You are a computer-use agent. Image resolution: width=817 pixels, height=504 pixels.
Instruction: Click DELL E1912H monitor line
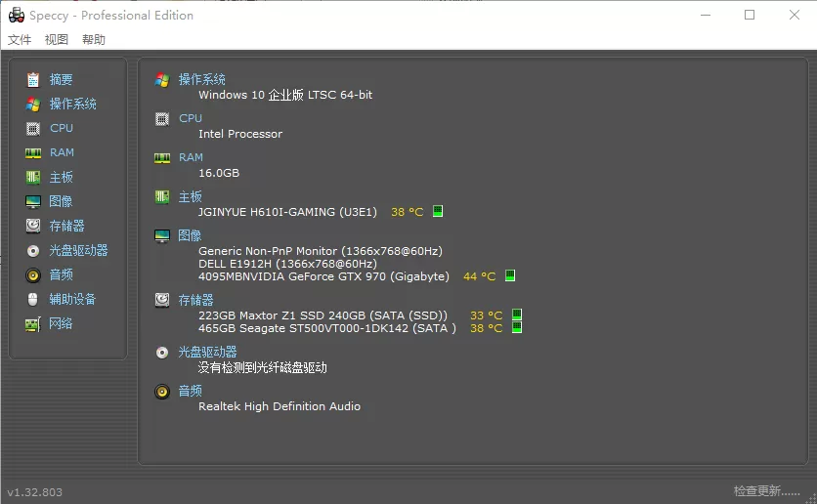click(287, 264)
